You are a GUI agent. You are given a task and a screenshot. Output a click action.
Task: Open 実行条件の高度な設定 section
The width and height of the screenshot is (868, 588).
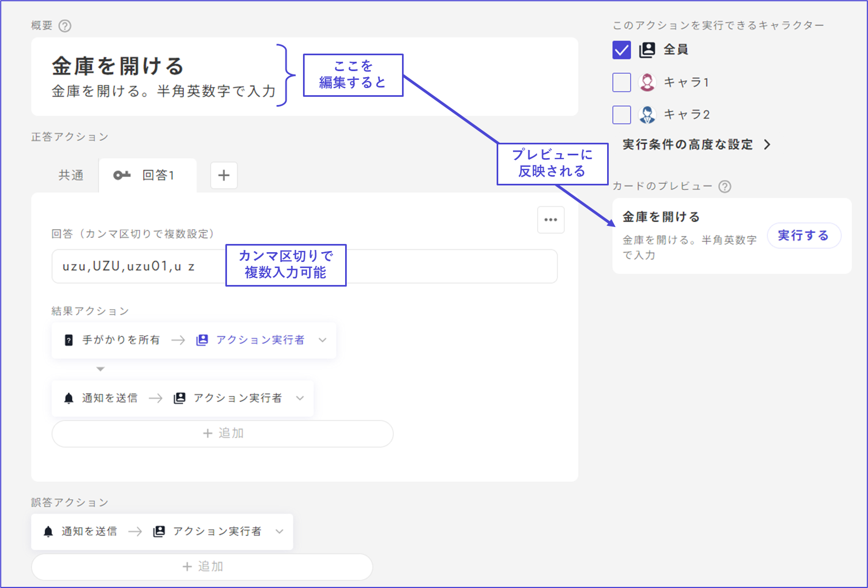[696, 145]
